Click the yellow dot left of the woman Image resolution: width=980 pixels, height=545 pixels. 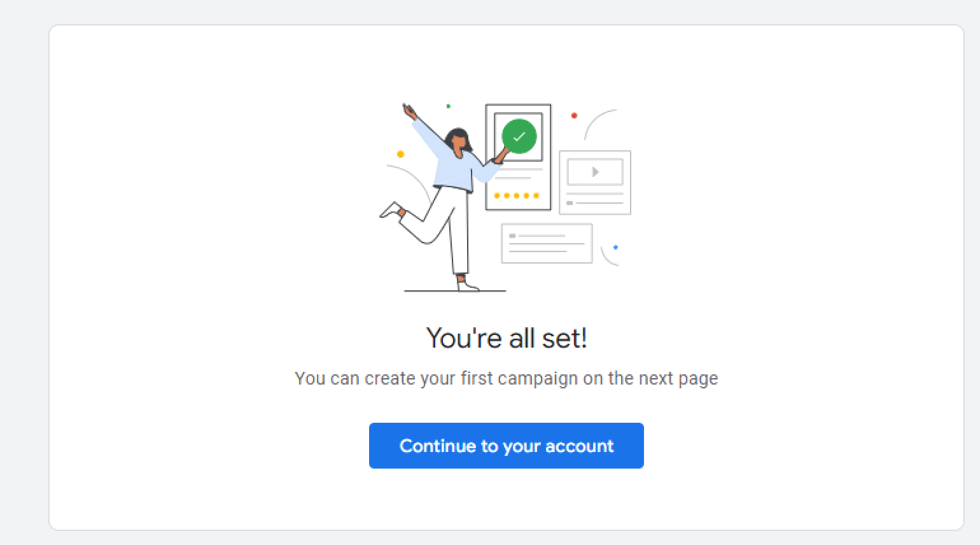400,154
